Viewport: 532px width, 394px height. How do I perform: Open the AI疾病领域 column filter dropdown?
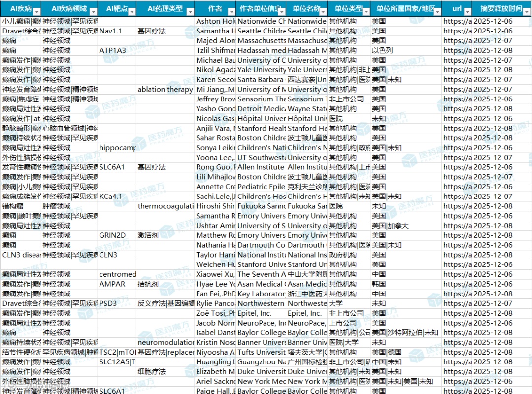93,12
